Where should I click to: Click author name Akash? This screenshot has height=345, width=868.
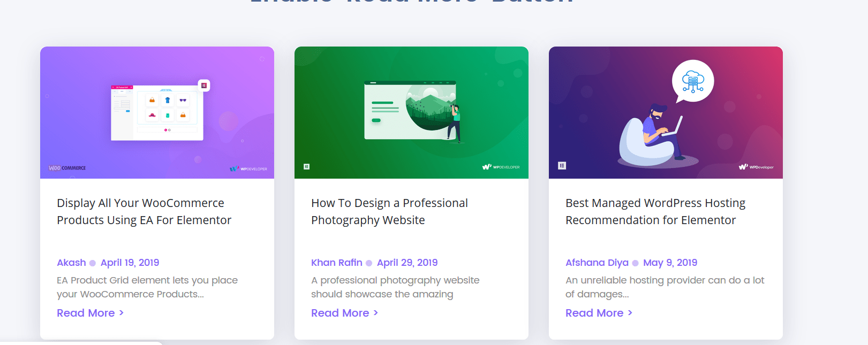(71, 263)
